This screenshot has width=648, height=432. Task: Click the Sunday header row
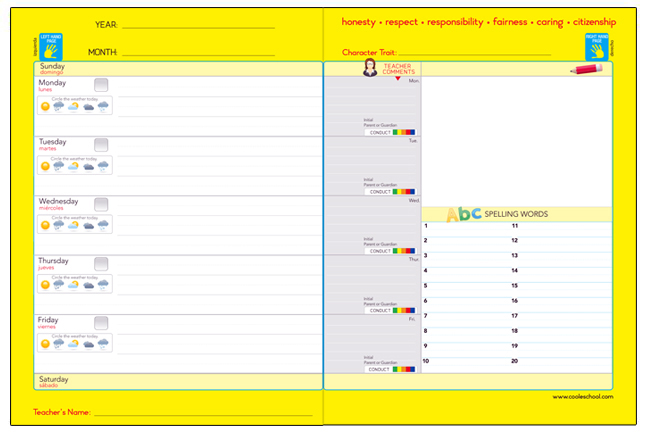pos(178,69)
